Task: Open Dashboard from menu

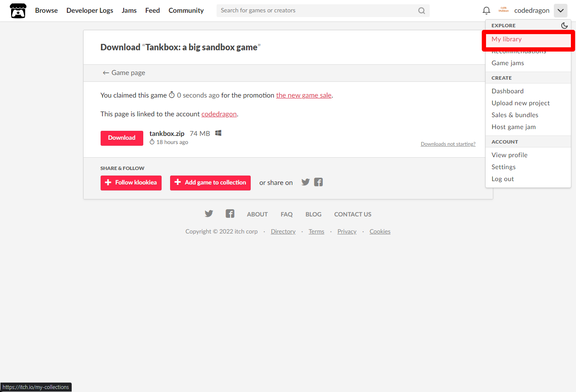Action: pos(528,91)
